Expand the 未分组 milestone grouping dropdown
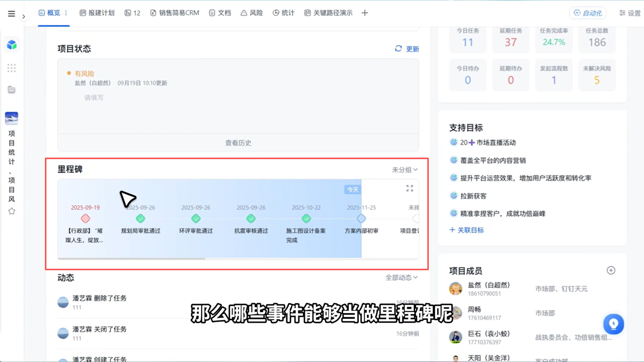 coord(405,170)
